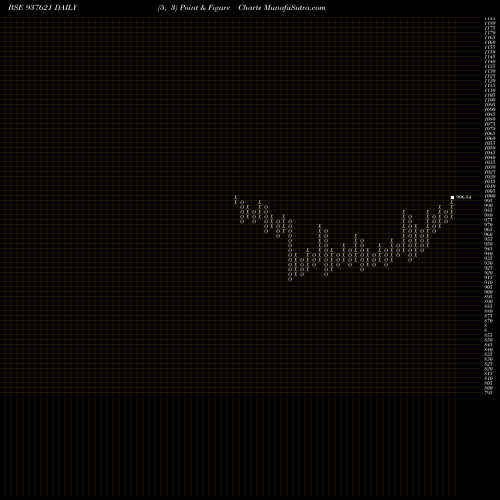Click the "BSE 937621 DAILY" chart title
The height and width of the screenshot is (500, 500).
[x=43, y=8]
